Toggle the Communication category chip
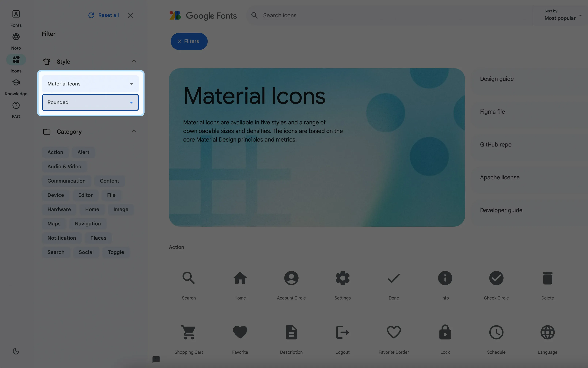 tap(67, 181)
